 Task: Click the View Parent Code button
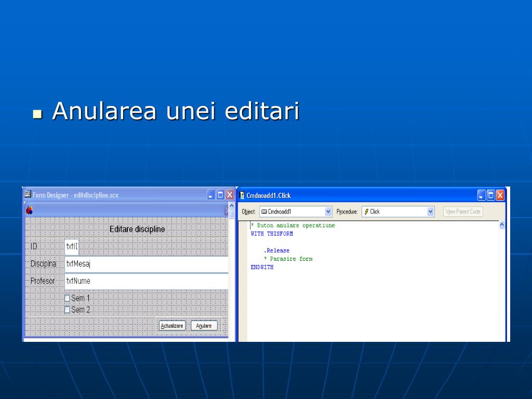[x=463, y=212]
